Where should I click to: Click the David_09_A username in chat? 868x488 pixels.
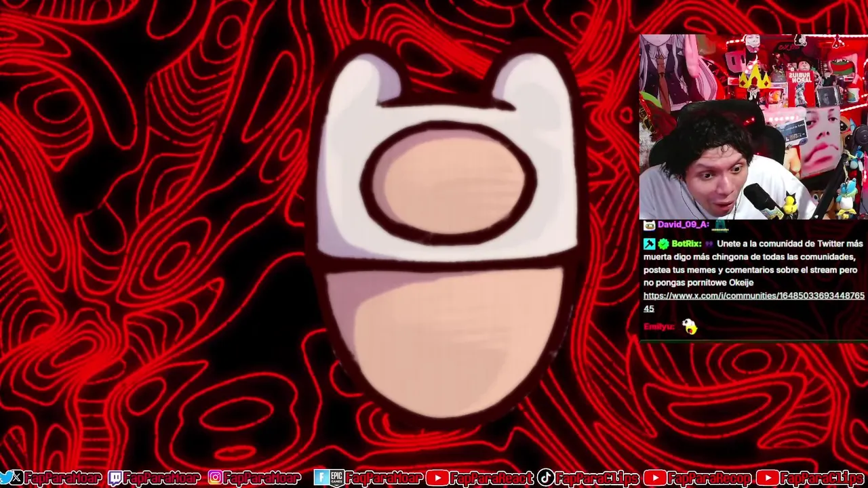coord(684,225)
